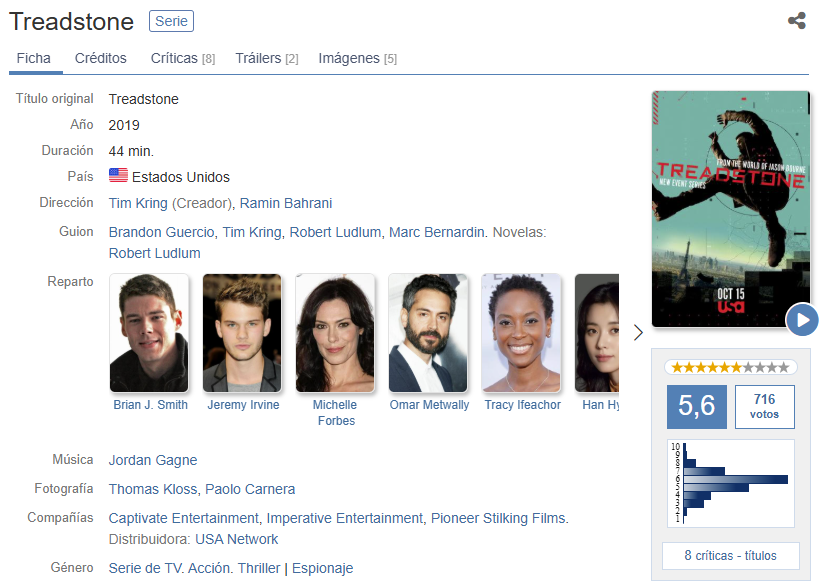Show more cast with the right chevron
The image size is (823, 582).
638,332
